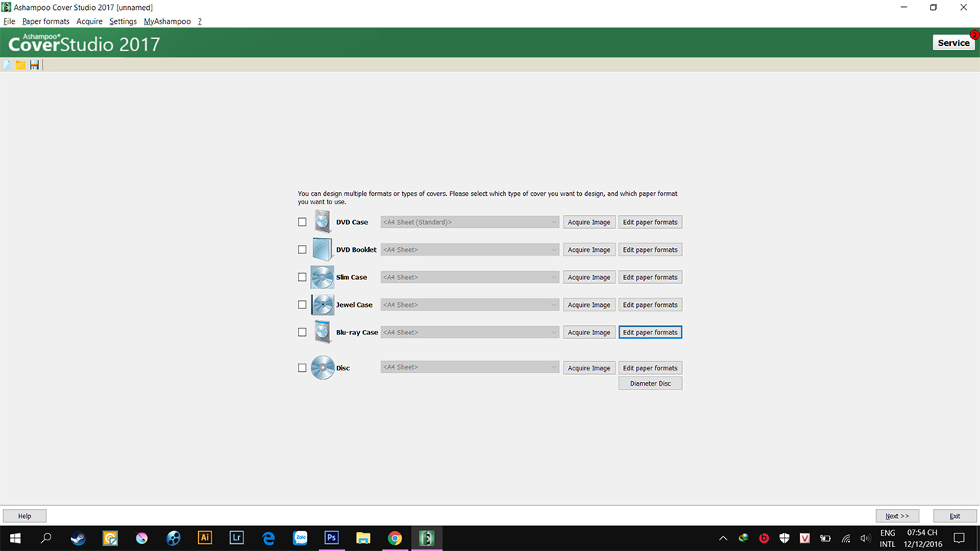Edit paper formats for DVD Booklet
Image resolution: width=980 pixels, height=551 pixels.
[x=650, y=249]
